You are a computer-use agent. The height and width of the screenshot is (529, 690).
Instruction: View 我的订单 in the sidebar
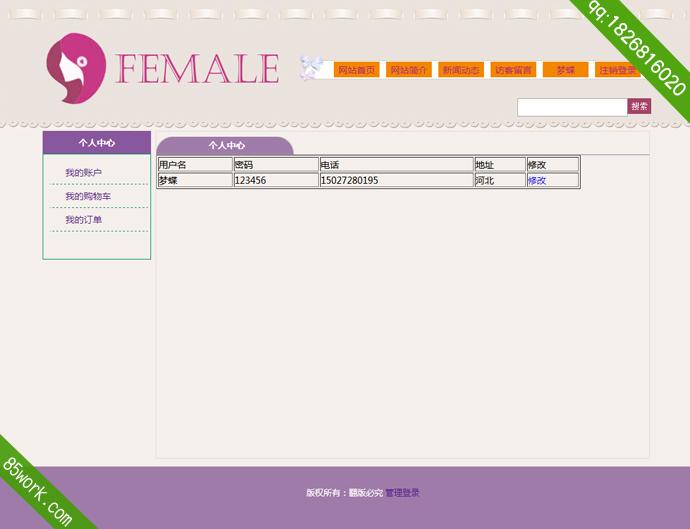click(83, 220)
